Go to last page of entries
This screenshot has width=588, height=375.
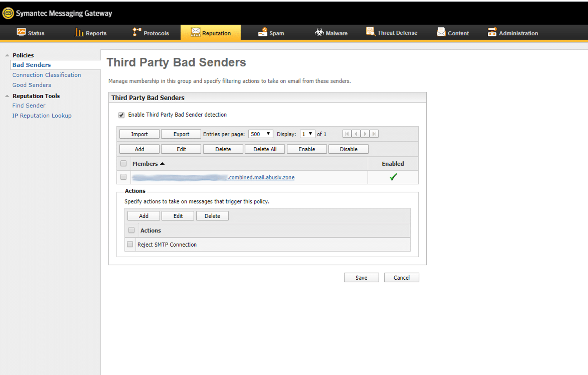pos(374,134)
